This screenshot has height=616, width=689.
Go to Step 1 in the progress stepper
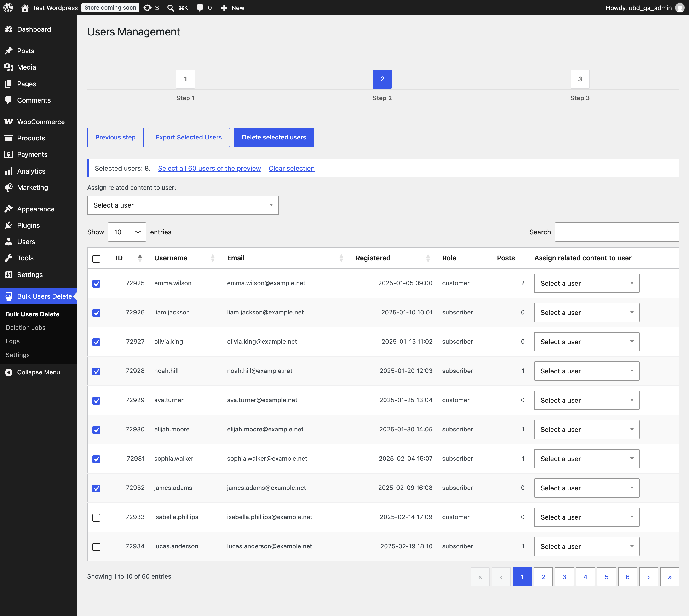pyautogui.click(x=185, y=79)
